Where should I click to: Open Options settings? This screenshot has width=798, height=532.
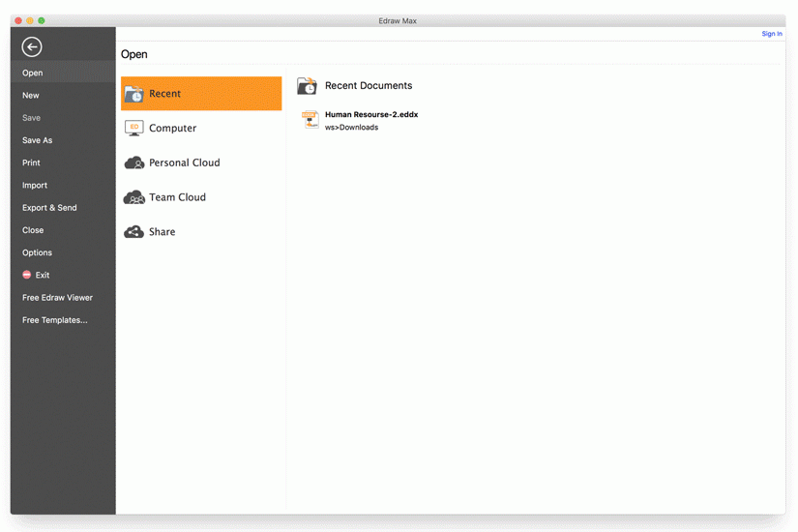38,252
